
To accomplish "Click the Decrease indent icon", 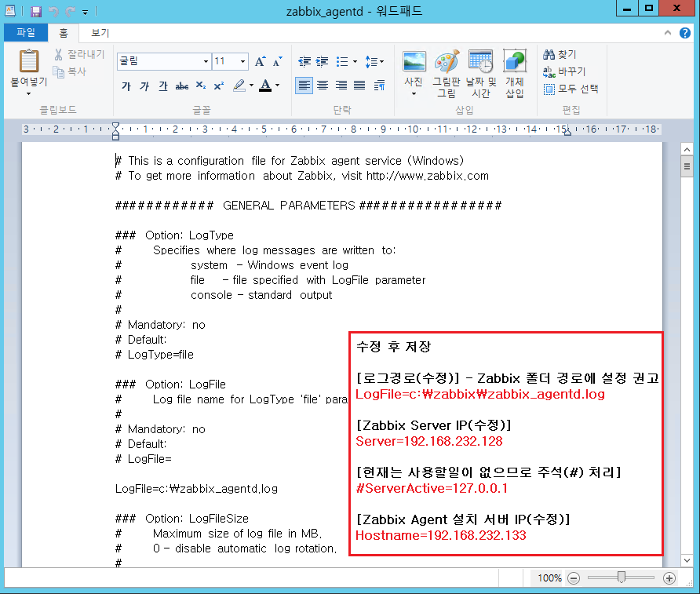I will click(x=304, y=61).
